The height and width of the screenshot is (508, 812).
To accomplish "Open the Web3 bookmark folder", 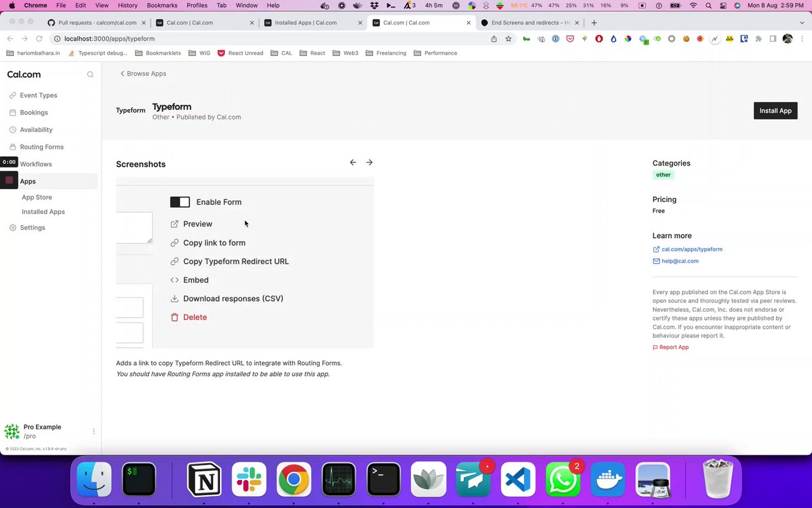I will pyautogui.click(x=346, y=53).
